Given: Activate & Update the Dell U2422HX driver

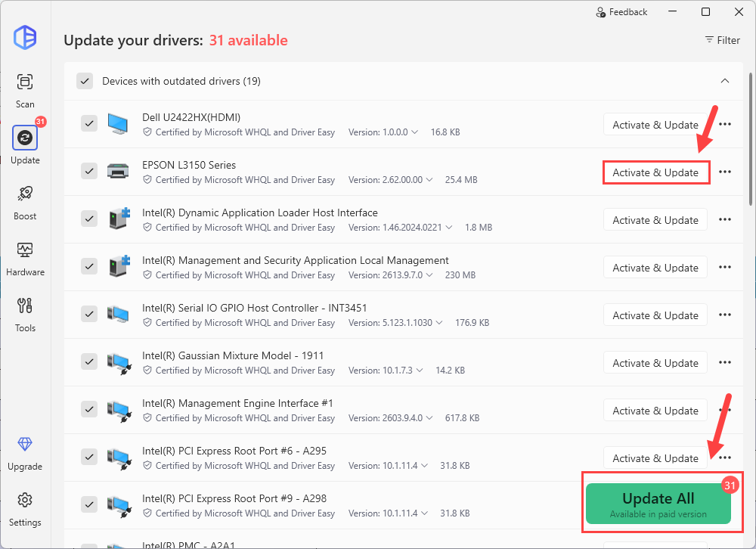Looking at the screenshot, I should point(655,125).
